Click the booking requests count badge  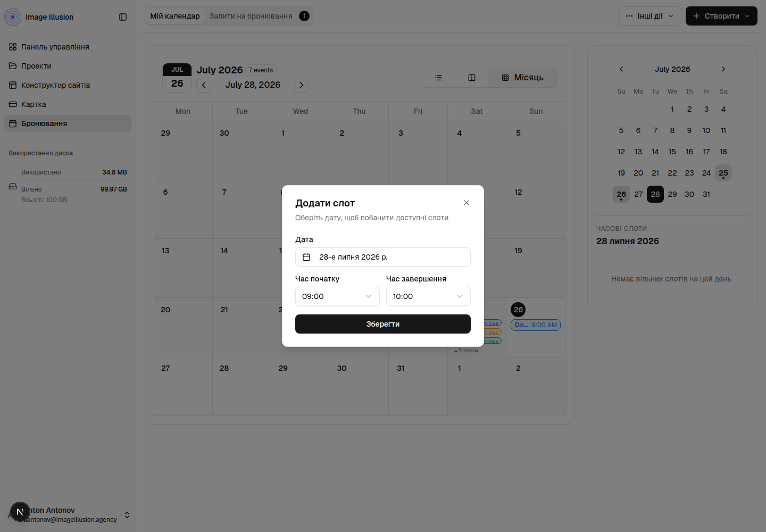pyautogui.click(x=304, y=16)
